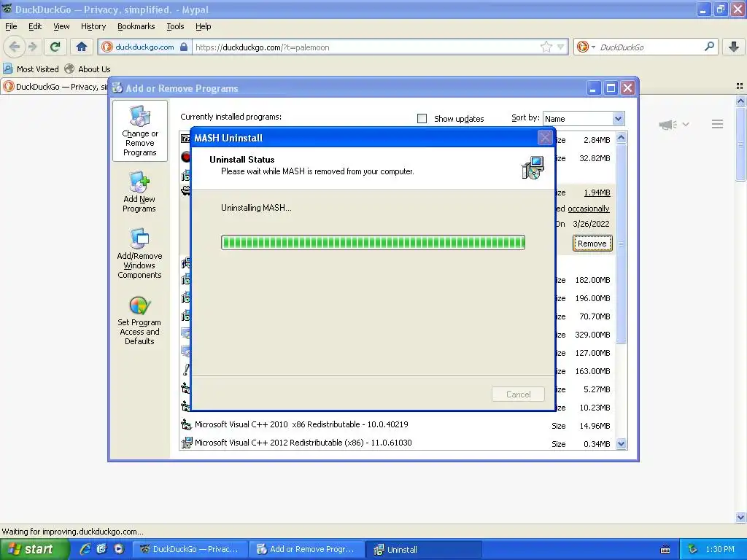Click the search magnifier icon in search box
Viewport: 747px width, 560px height.
[709, 47]
